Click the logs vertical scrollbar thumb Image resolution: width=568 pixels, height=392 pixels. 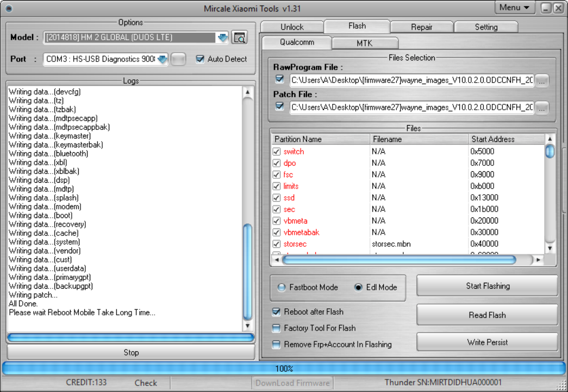point(248,272)
